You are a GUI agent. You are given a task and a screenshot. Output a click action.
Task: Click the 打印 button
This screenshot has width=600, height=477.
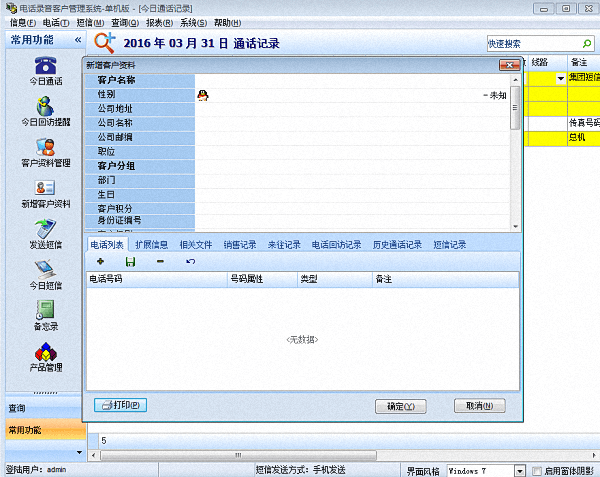coord(120,406)
